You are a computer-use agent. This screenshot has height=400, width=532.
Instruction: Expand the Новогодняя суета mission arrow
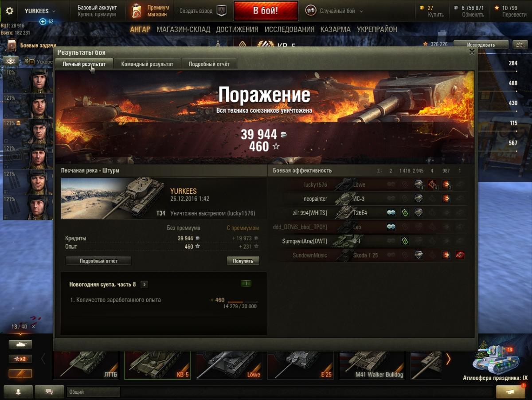[x=145, y=284]
